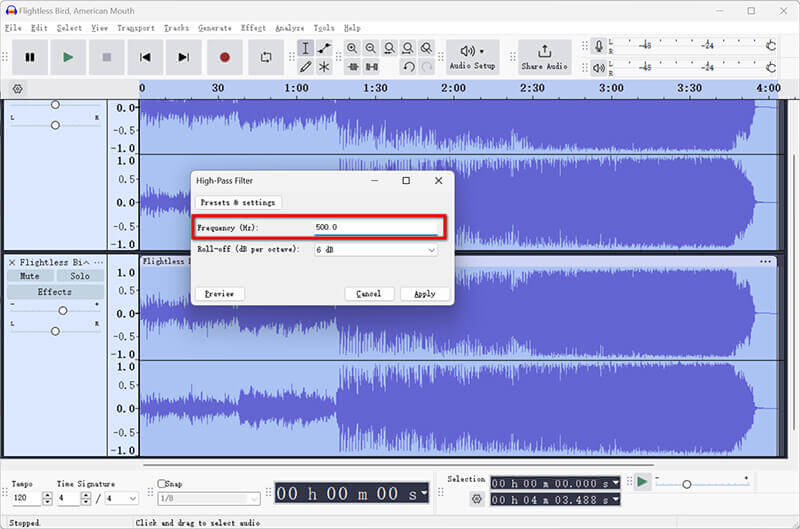Open the Effect menu
The image size is (800, 529).
pos(253,28)
